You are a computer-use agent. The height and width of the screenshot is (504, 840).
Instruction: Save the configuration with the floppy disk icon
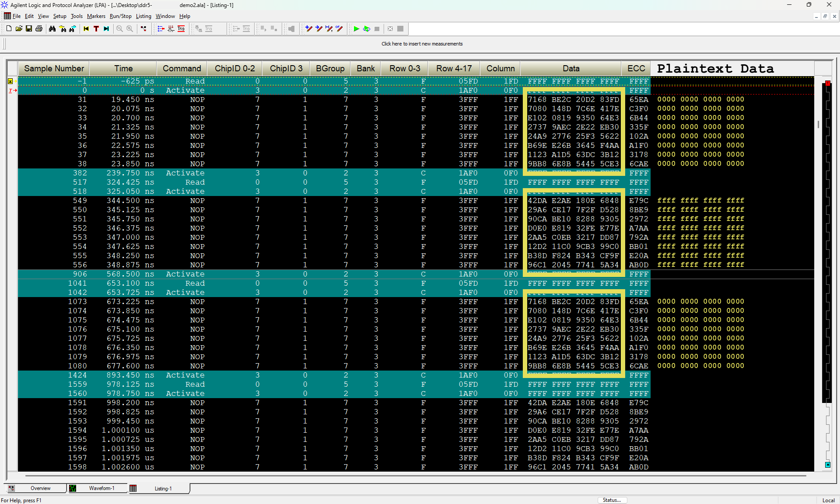[x=29, y=29]
